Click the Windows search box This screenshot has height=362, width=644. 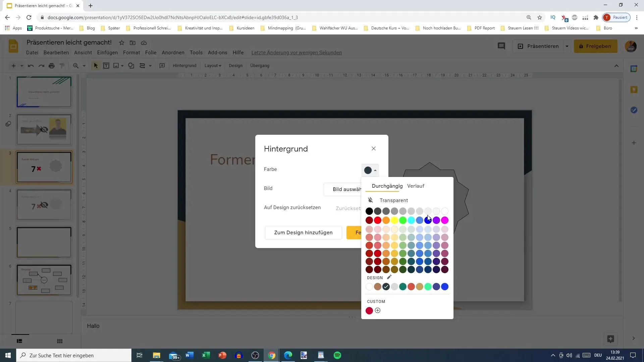point(74,355)
